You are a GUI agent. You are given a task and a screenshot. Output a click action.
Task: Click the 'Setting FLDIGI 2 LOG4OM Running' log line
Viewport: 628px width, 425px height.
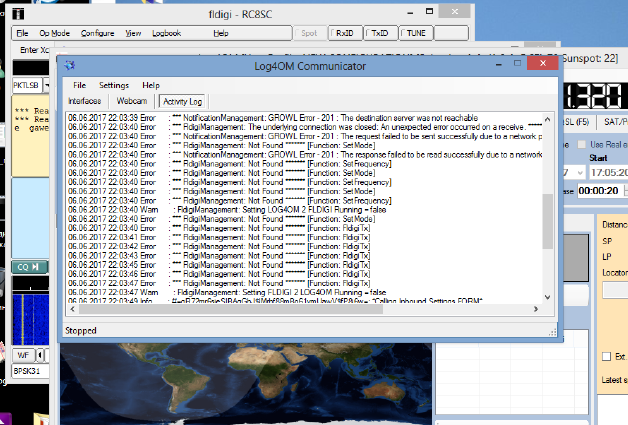coord(227,292)
